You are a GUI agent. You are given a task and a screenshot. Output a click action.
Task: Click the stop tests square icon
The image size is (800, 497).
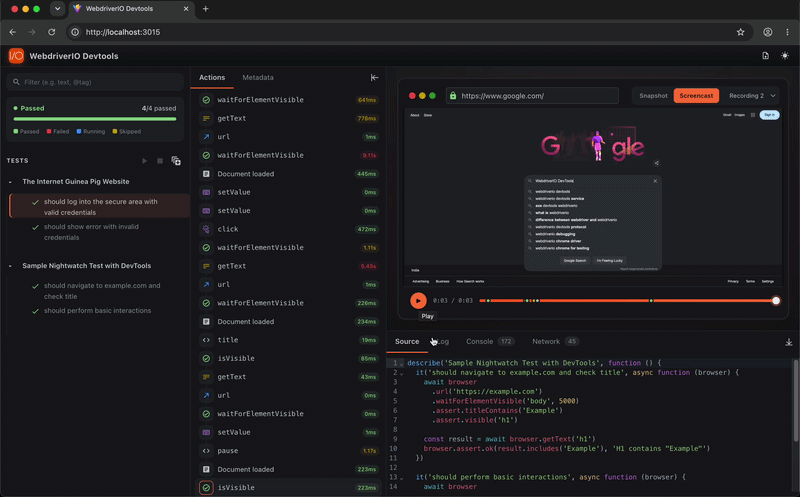(160, 161)
